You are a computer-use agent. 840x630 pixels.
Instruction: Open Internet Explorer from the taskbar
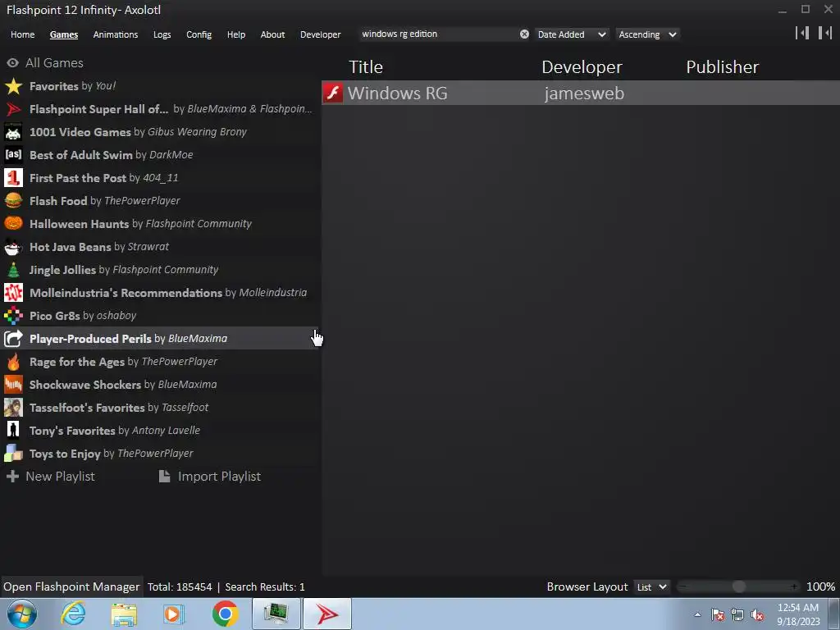coord(73,614)
